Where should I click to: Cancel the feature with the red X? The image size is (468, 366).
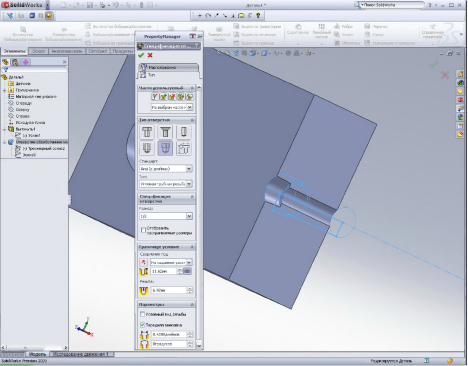tap(150, 55)
